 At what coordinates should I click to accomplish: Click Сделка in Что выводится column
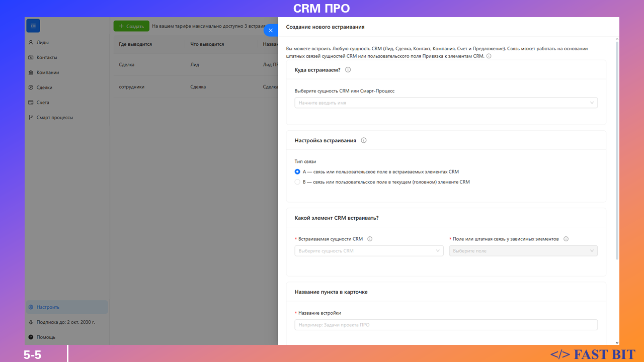click(x=198, y=87)
